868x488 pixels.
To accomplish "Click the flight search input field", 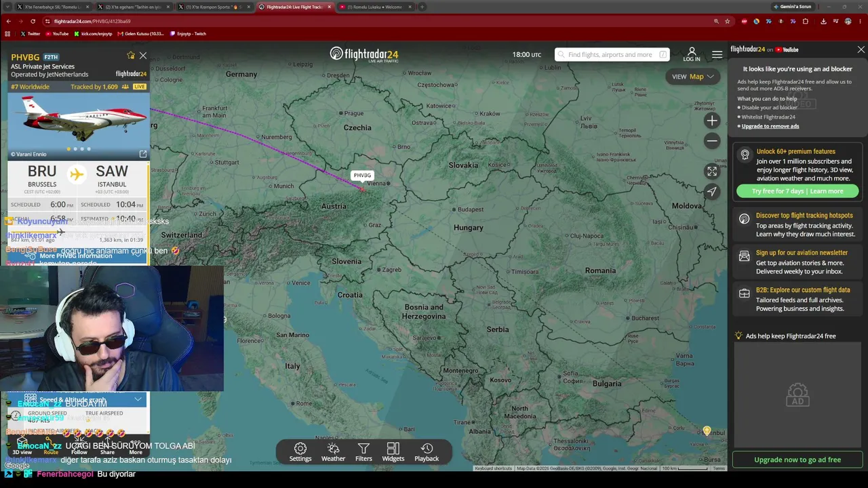I will (x=612, y=55).
